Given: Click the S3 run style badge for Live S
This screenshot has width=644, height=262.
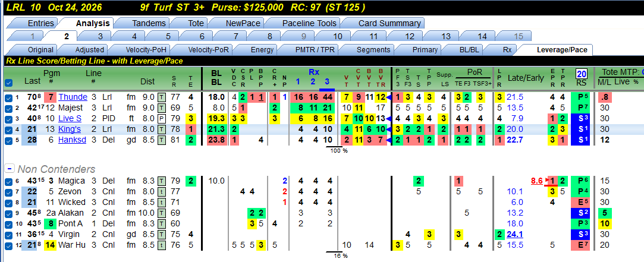Looking at the screenshot, I should [x=581, y=119].
